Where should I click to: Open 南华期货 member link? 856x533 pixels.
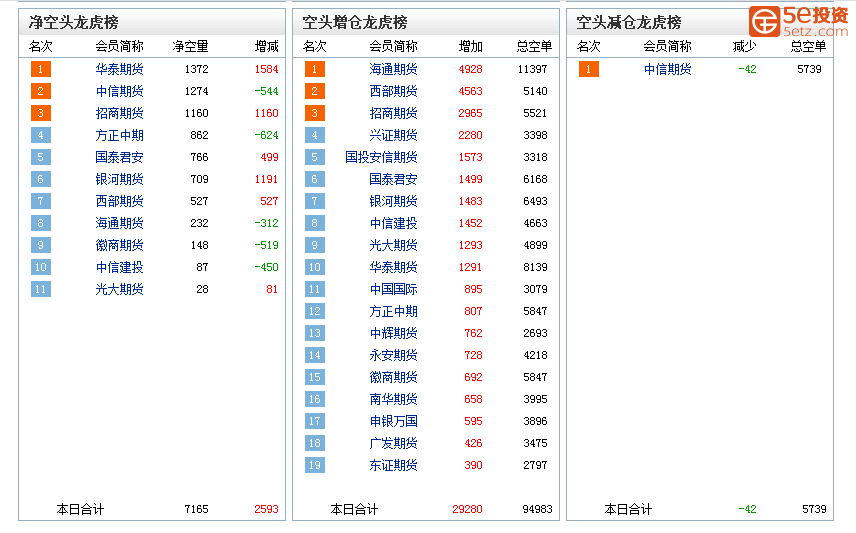tap(393, 399)
